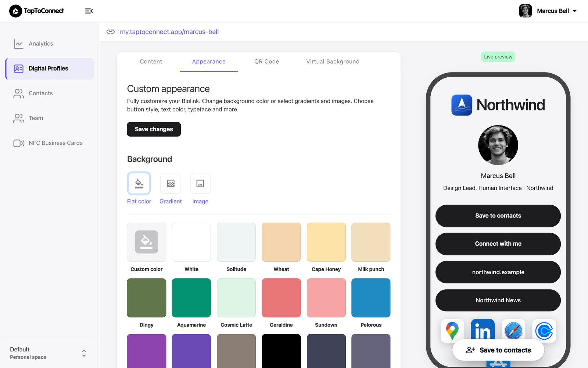588x368 pixels.
Task: Click Marcus Bell profile photo in preview
Action: (498, 145)
